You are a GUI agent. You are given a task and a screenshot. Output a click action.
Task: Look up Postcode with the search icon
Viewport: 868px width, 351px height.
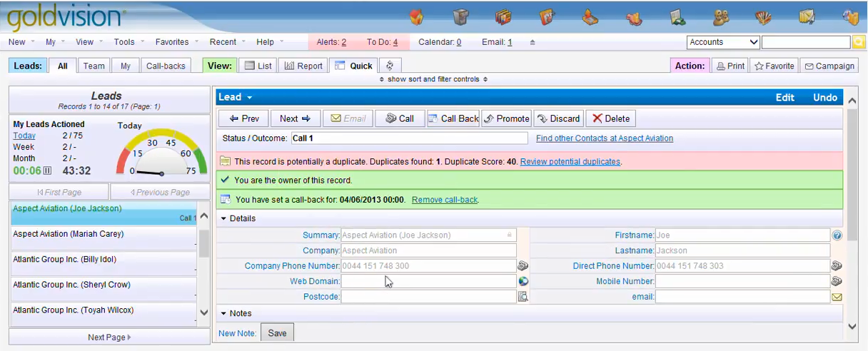[x=523, y=297]
